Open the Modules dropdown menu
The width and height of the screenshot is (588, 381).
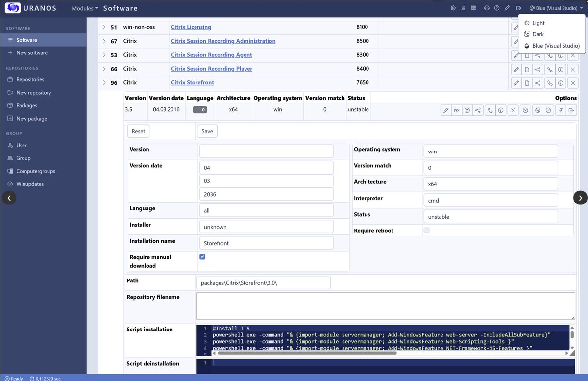(85, 8)
